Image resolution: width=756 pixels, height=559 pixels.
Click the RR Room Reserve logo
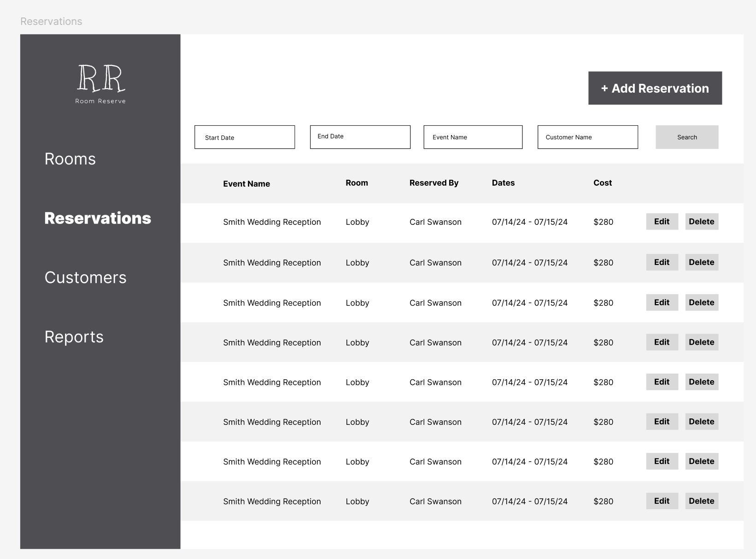tap(100, 83)
